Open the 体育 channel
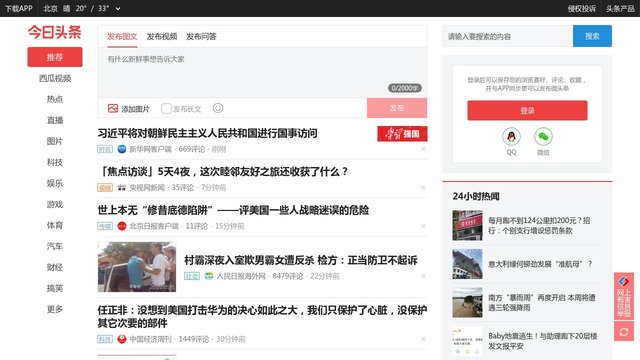 click(x=55, y=225)
